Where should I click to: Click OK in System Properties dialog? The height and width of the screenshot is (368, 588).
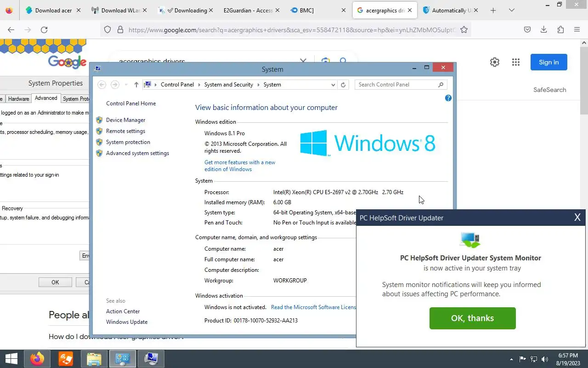coord(55,282)
